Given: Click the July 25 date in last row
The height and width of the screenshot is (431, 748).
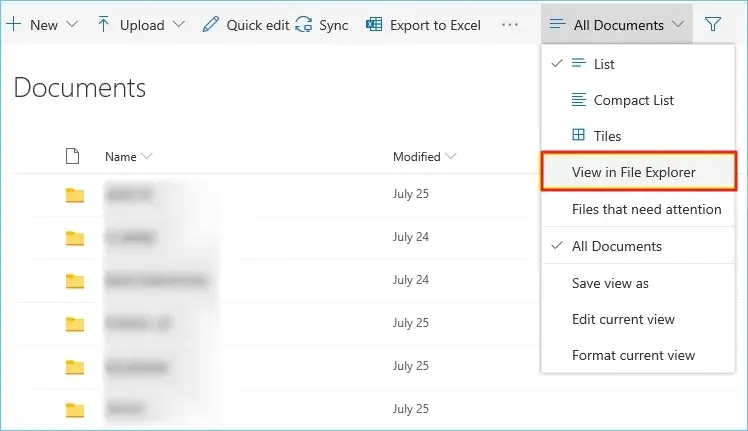Looking at the screenshot, I should click(411, 409).
